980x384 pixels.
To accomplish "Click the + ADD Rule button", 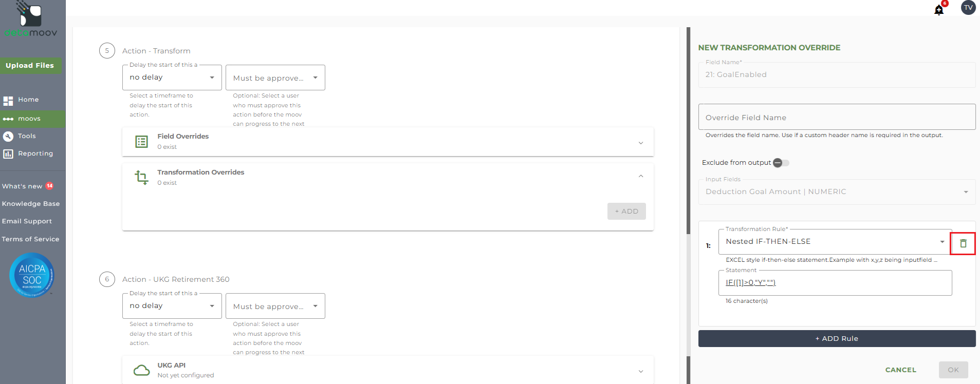I will [x=837, y=338].
